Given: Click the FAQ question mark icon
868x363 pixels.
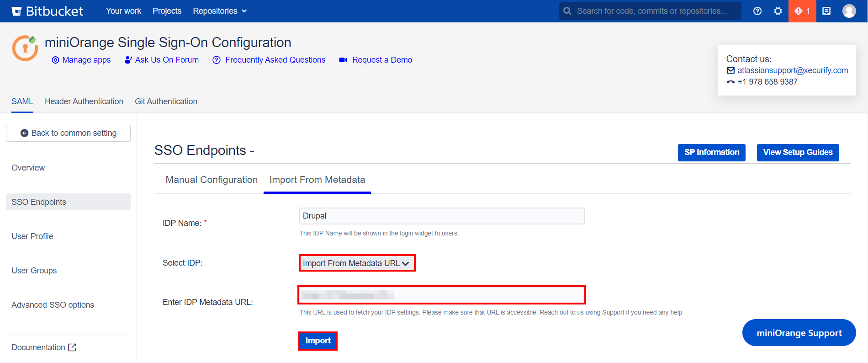Looking at the screenshot, I should 217,60.
